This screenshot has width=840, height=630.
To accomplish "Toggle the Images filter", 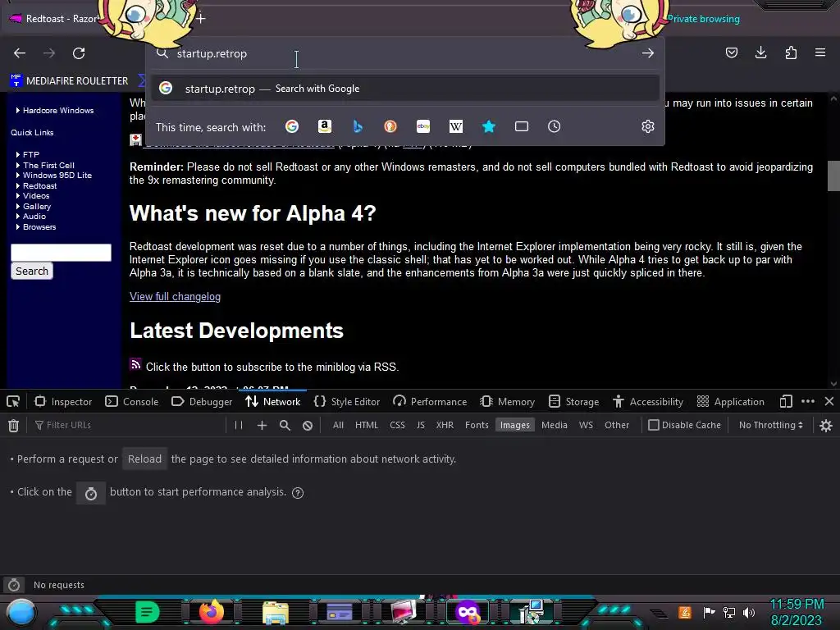I will 515,425.
